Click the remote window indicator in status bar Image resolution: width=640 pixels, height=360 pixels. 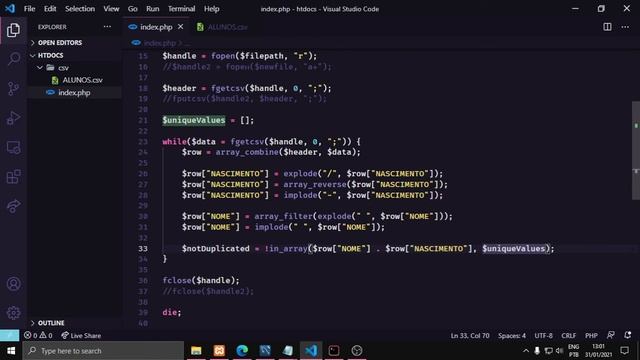click(9, 336)
